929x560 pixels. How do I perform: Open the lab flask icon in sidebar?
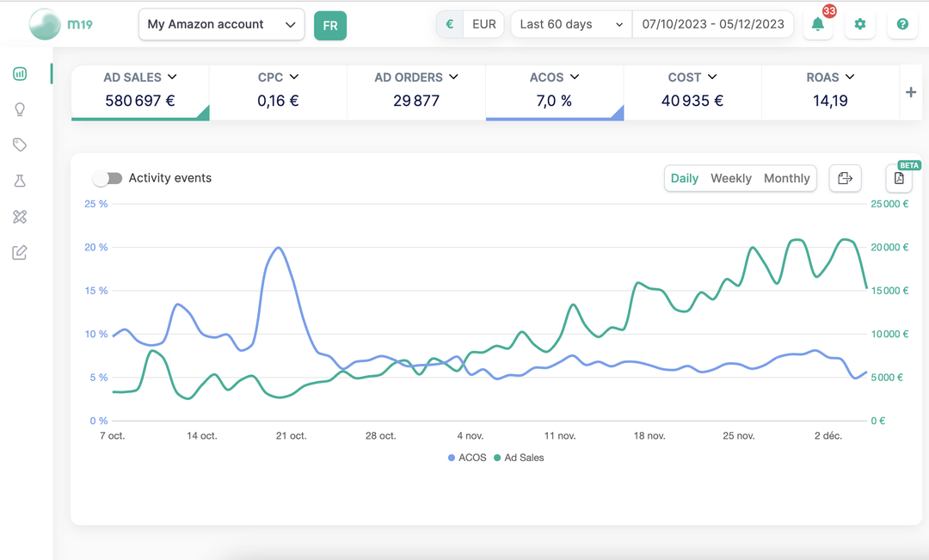click(x=20, y=181)
